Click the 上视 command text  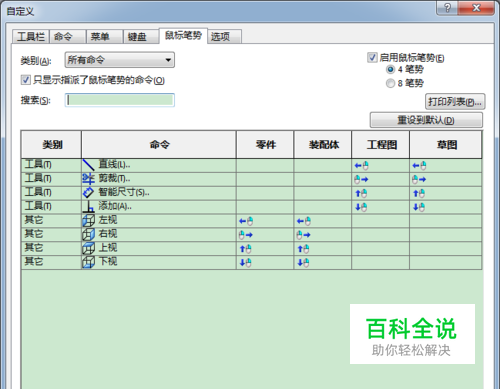pyautogui.click(x=108, y=248)
